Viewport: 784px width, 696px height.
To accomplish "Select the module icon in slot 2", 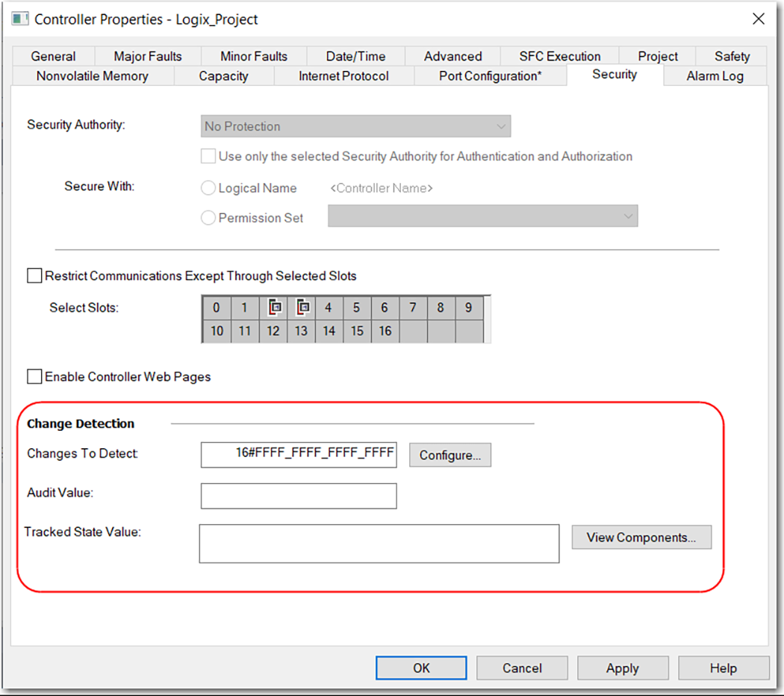I will 274,307.
